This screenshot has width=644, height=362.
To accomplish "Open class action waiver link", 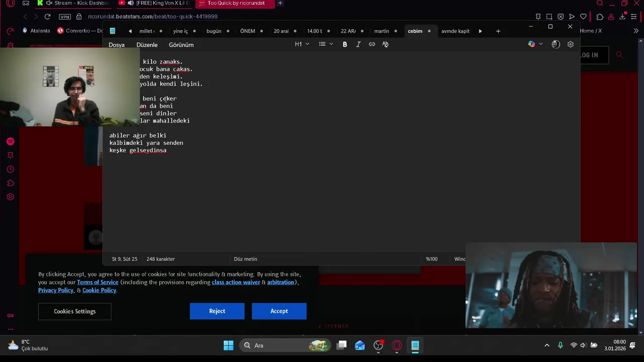I will pos(236,282).
